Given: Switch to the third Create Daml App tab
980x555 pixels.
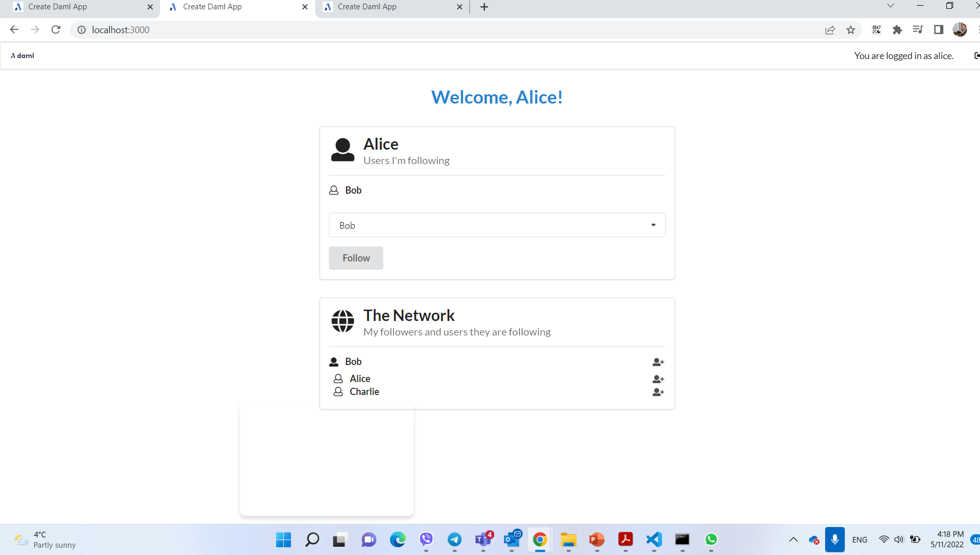Looking at the screenshot, I should (x=388, y=7).
